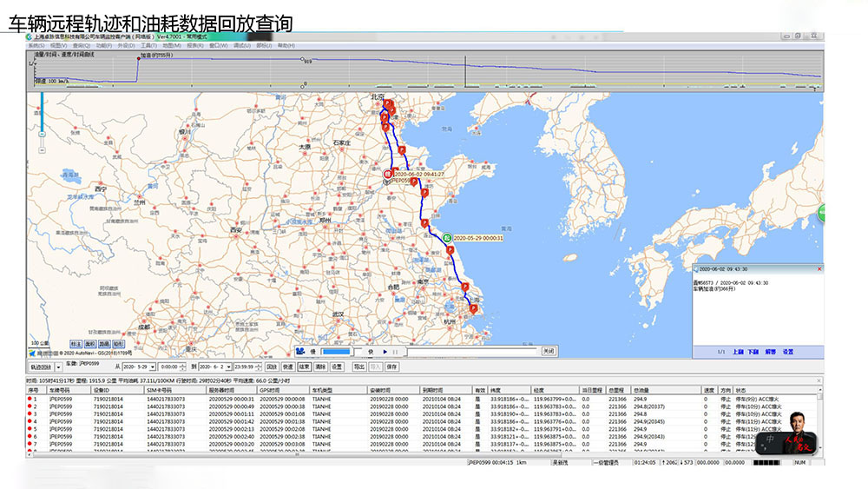The width and height of the screenshot is (868, 489).
Task: Click 设置 link in the alert popup
Action: [788, 352]
